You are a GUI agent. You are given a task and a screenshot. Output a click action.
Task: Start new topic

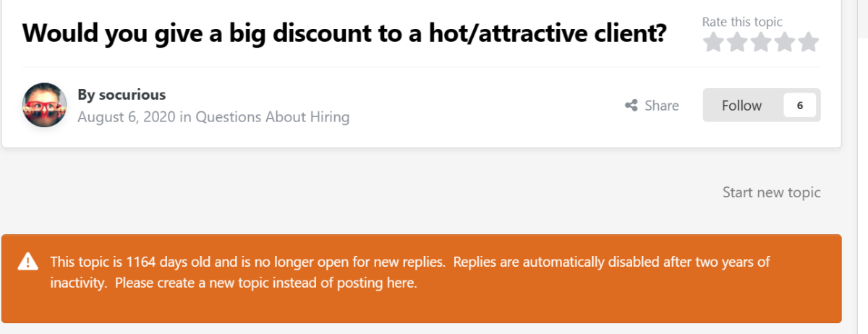[772, 192]
